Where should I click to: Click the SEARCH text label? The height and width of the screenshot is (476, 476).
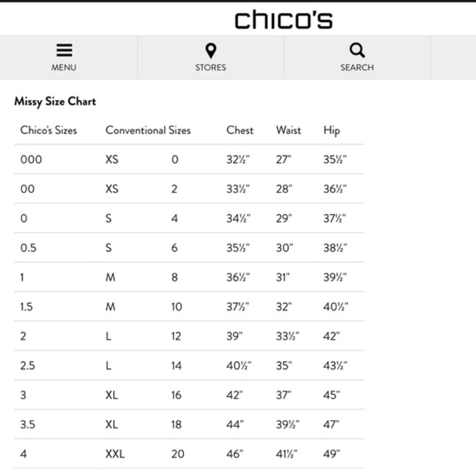pyautogui.click(x=357, y=68)
